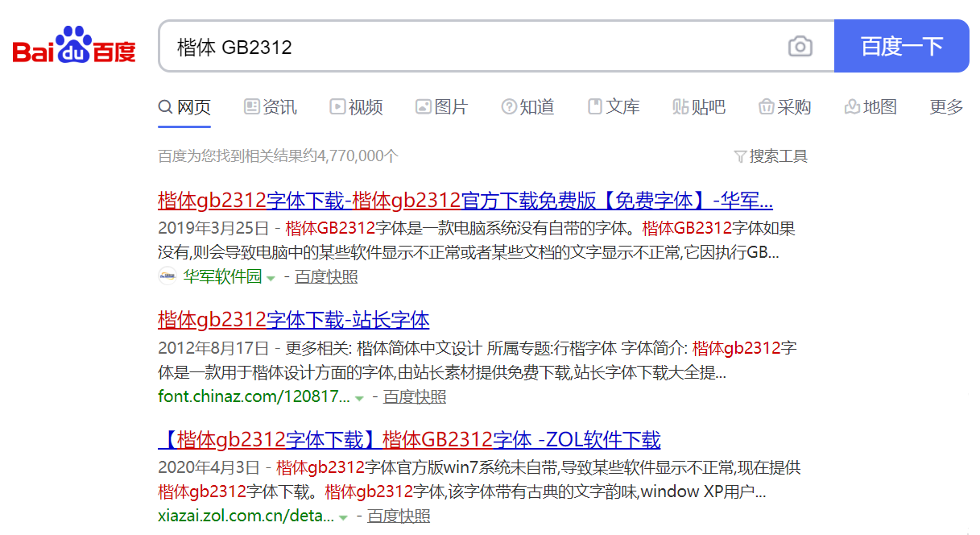Switch to the 文库 tab

(x=614, y=106)
